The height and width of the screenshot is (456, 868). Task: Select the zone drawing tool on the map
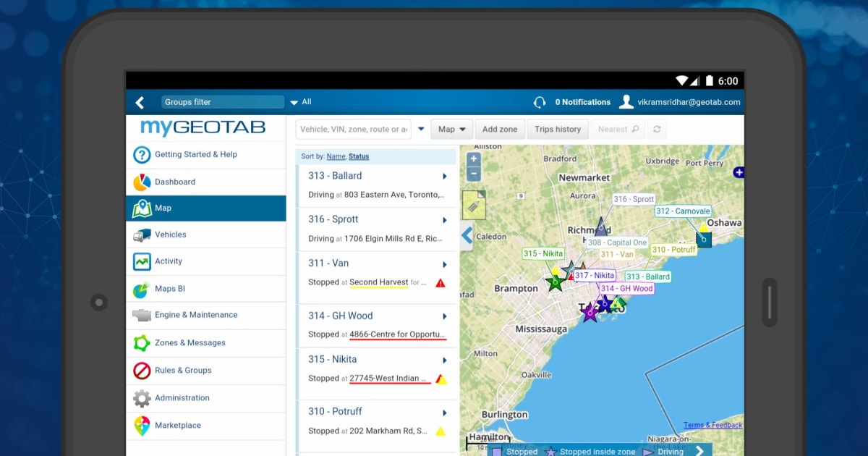pos(474,205)
